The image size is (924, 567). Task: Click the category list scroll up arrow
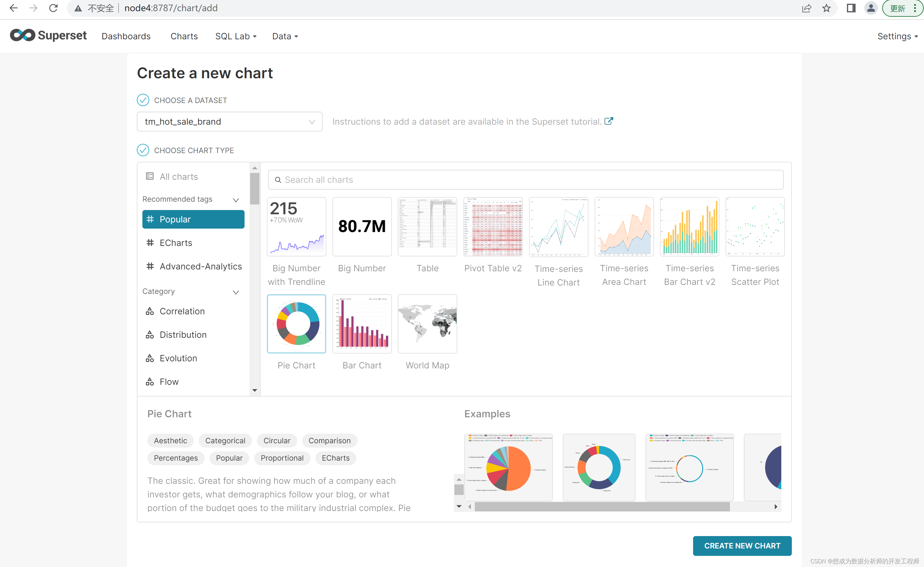(255, 168)
